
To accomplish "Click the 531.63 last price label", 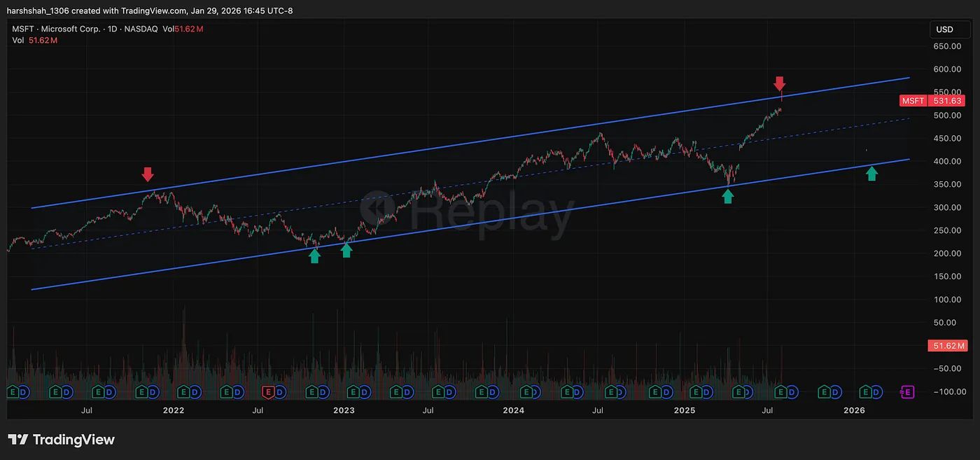I will (x=947, y=101).
